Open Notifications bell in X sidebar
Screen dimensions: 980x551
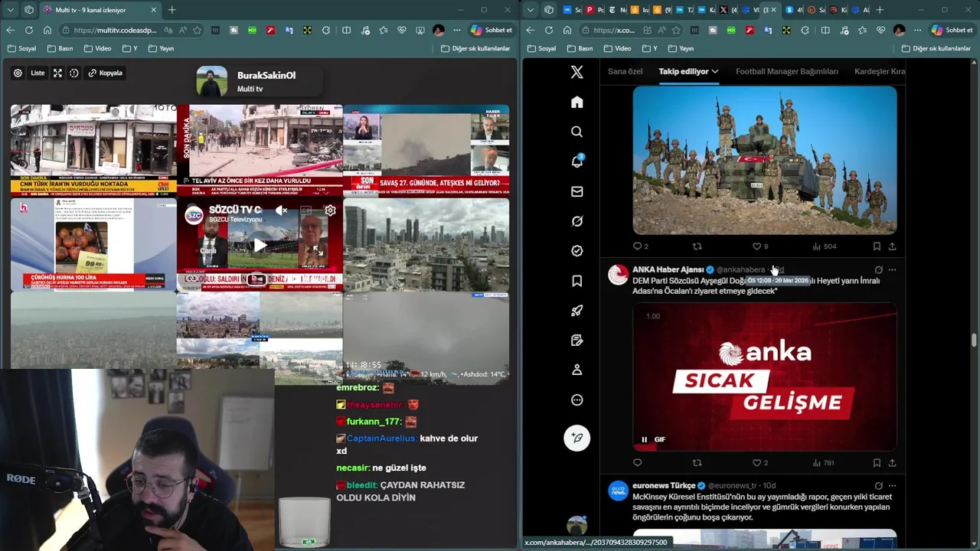tap(577, 161)
